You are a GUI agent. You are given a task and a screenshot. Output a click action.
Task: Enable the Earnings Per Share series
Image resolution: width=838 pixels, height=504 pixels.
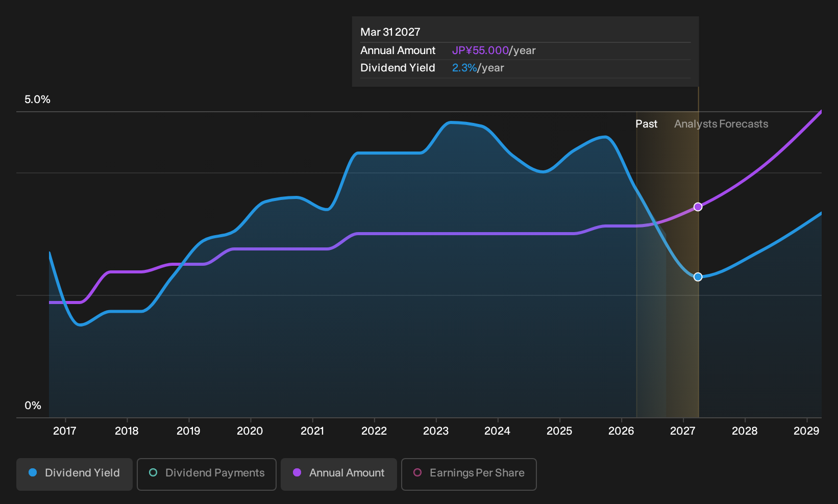pos(469,474)
